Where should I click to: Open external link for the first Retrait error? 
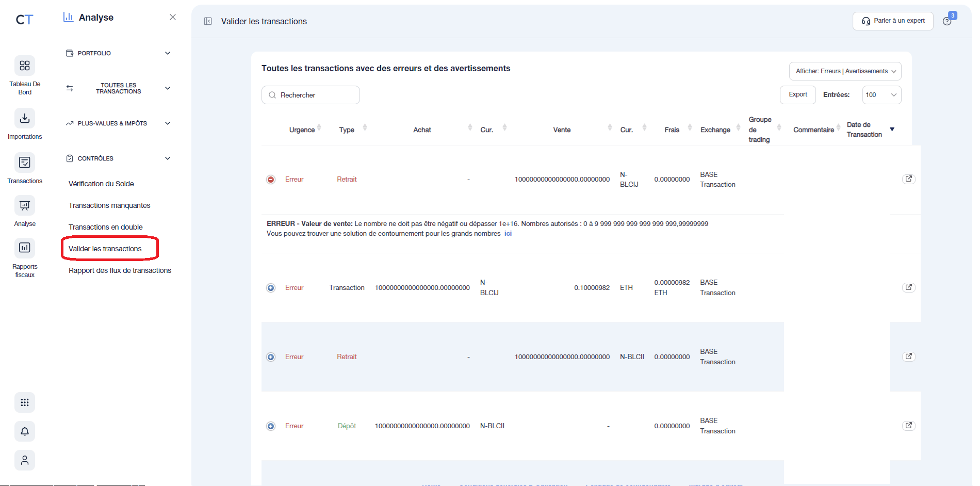pos(909,179)
